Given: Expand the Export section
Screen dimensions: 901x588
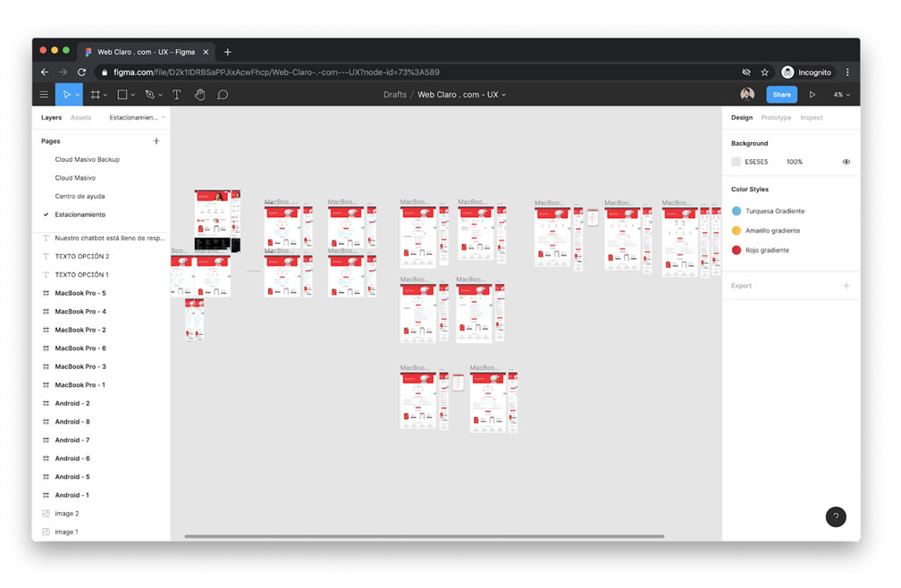Looking at the screenshot, I should click(x=846, y=285).
